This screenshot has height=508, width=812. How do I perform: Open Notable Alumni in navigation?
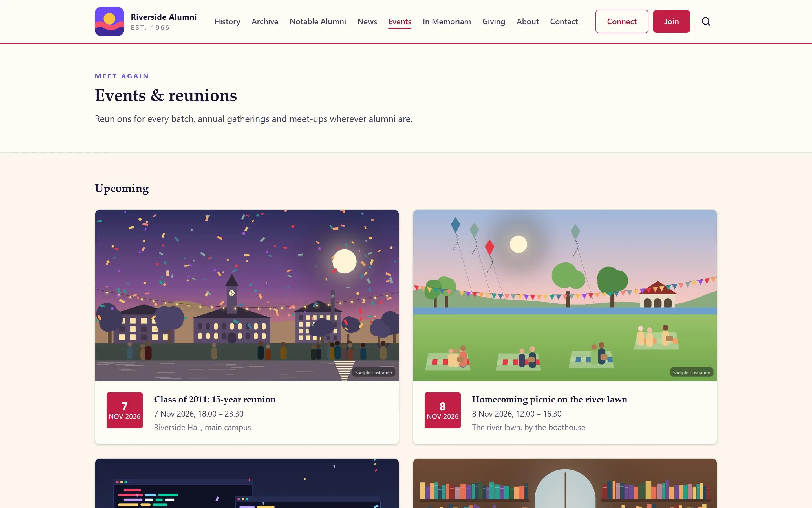pyautogui.click(x=318, y=21)
